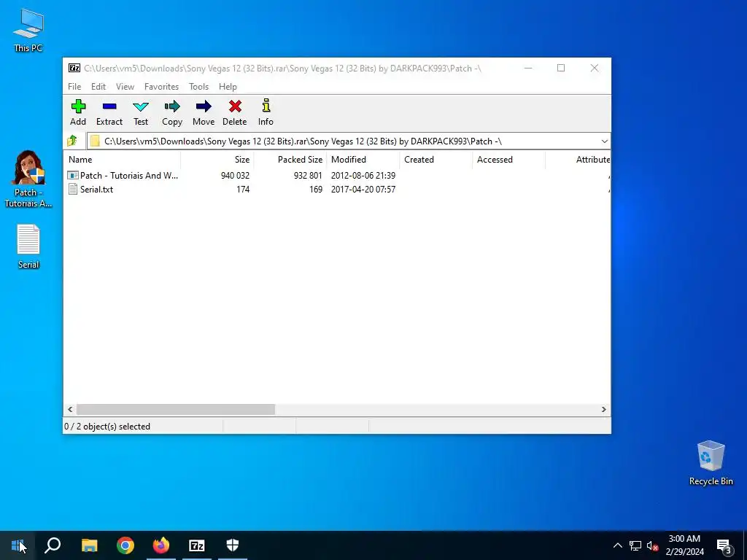Show hidden system tray icons
Viewport: 747px width, 560px height.
(617, 545)
